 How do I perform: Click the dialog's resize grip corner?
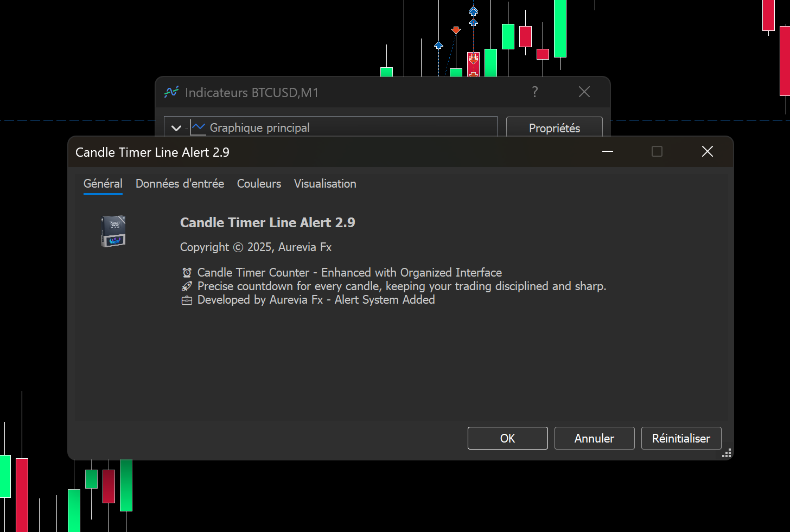tap(727, 453)
